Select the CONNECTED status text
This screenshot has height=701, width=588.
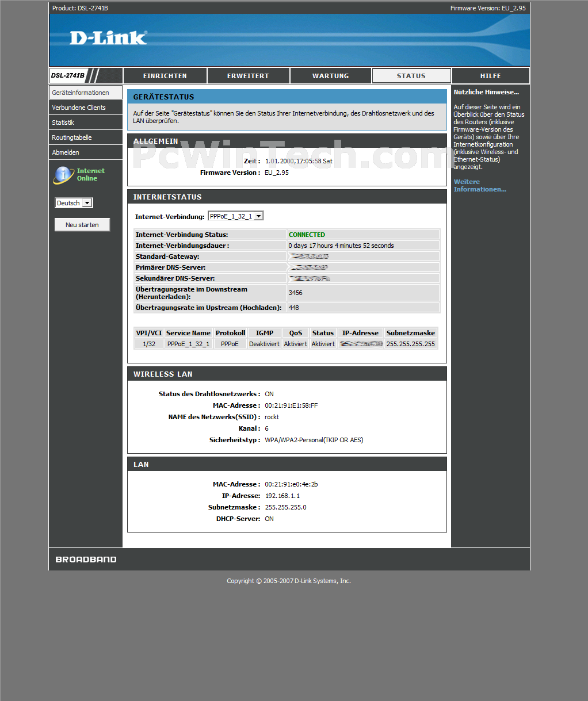307,235
